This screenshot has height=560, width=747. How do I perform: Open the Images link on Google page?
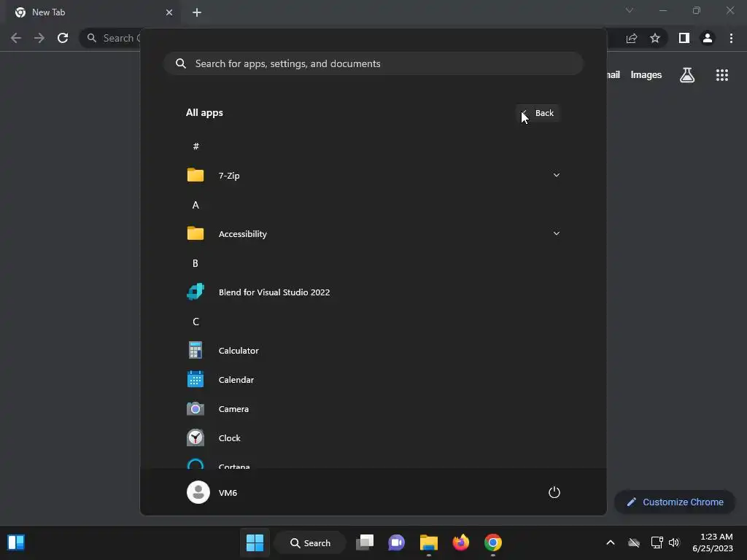click(x=646, y=75)
